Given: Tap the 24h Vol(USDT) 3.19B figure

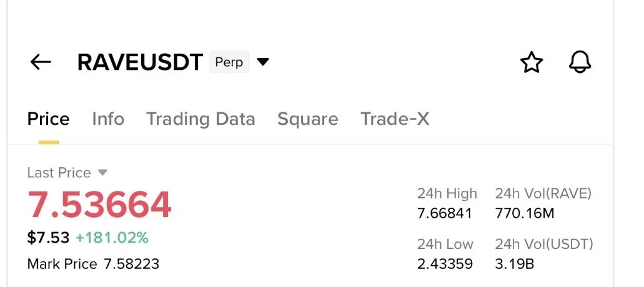Looking at the screenshot, I should pyautogui.click(x=515, y=264).
